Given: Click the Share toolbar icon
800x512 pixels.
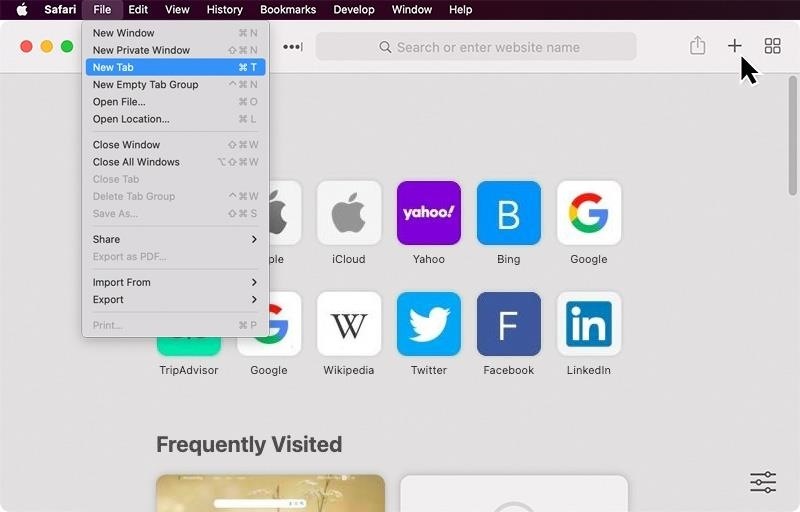Looking at the screenshot, I should tap(697, 46).
